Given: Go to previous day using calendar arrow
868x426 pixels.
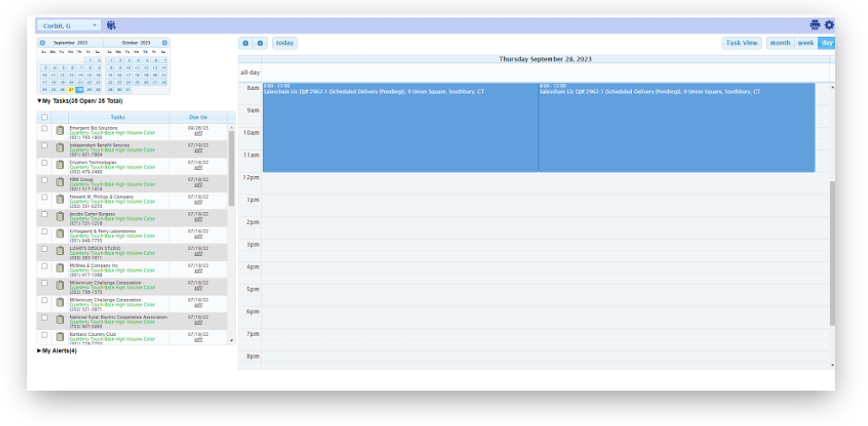Looking at the screenshot, I should pos(245,43).
